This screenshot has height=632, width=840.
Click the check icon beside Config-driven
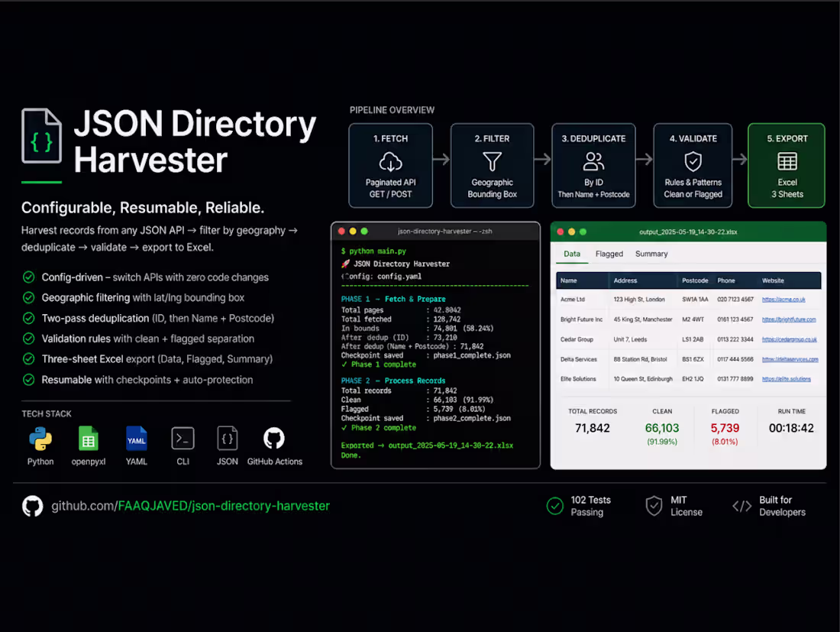click(29, 277)
